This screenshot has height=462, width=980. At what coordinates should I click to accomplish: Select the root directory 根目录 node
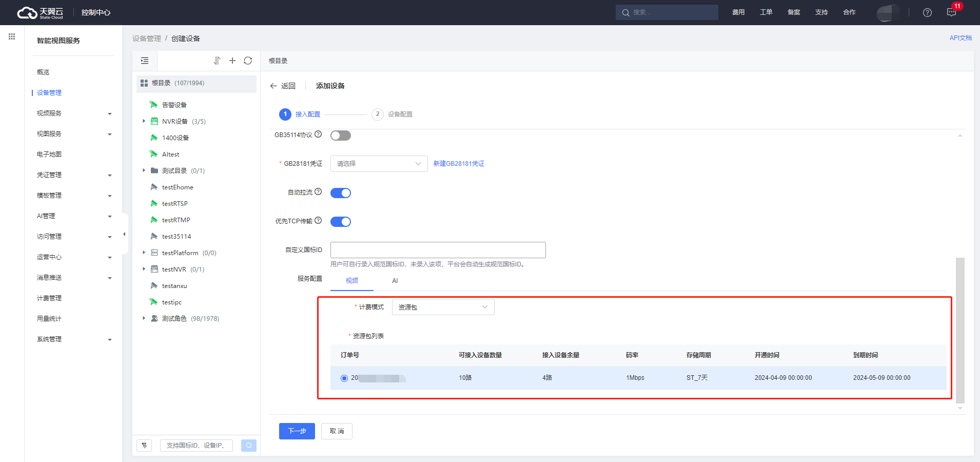pyautogui.click(x=197, y=83)
